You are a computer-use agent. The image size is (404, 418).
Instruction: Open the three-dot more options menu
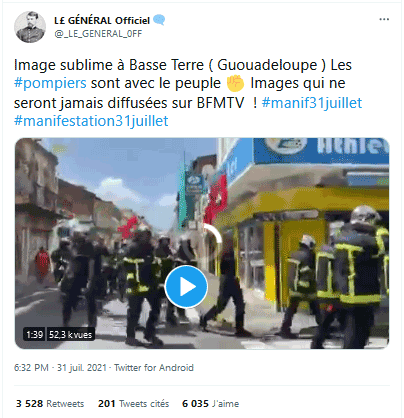pos(384,19)
